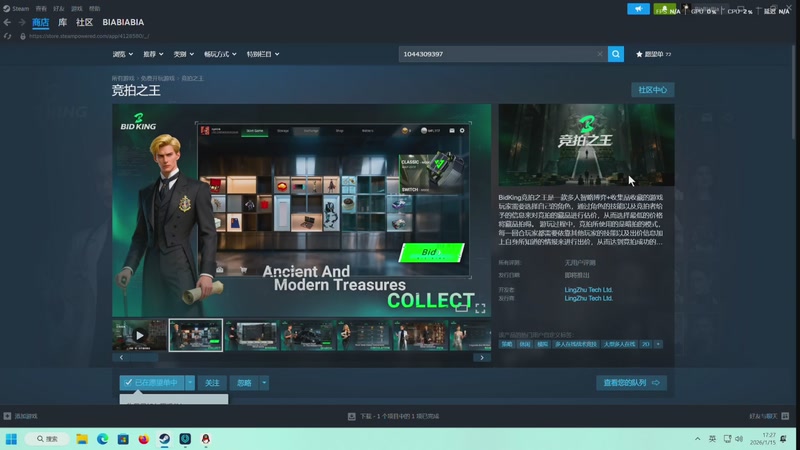This screenshot has height=450, width=800.
Task: Click the 模拟 tag
Action: [x=542, y=344]
